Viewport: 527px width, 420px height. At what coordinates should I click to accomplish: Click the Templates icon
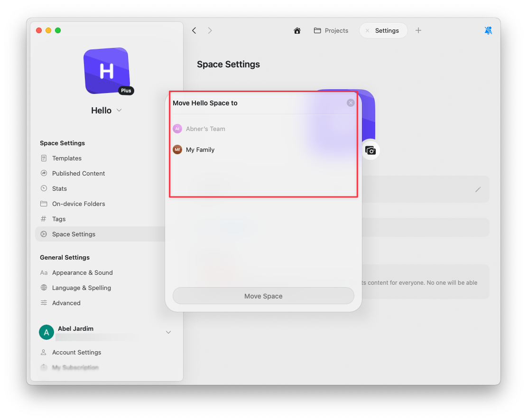click(x=44, y=158)
